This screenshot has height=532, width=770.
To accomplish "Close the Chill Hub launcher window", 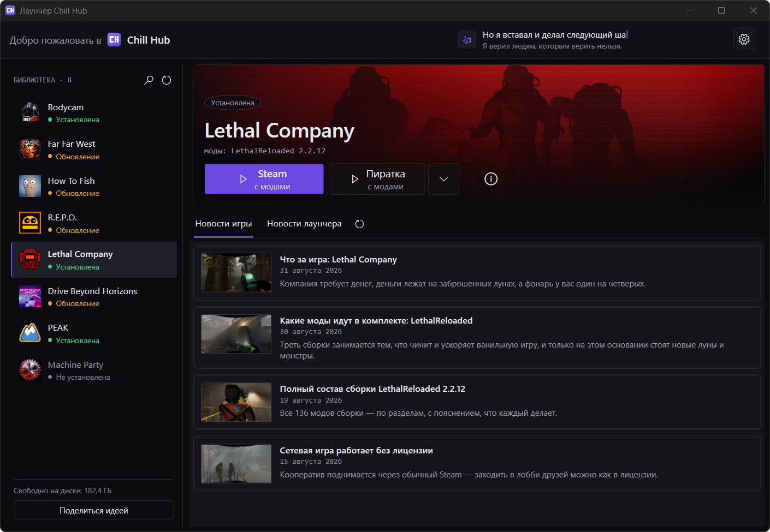I will tap(754, 10).
